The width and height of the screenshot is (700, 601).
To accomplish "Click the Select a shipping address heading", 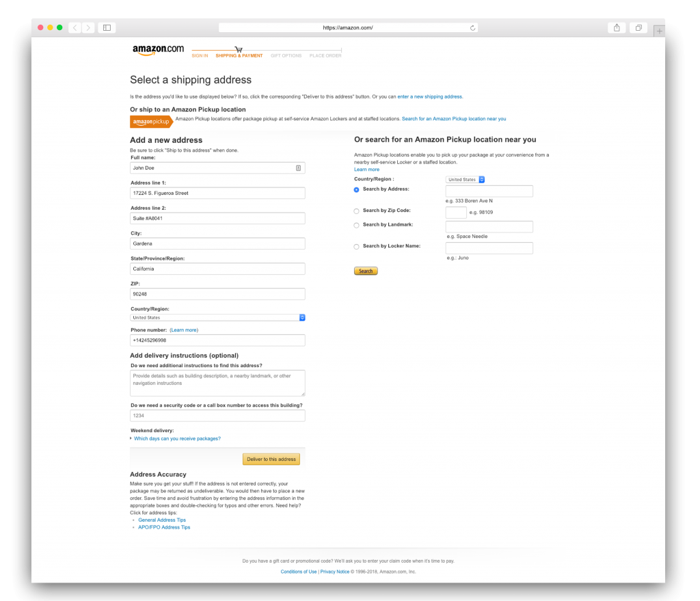I will pyautogui.click(x=191, y=80).
